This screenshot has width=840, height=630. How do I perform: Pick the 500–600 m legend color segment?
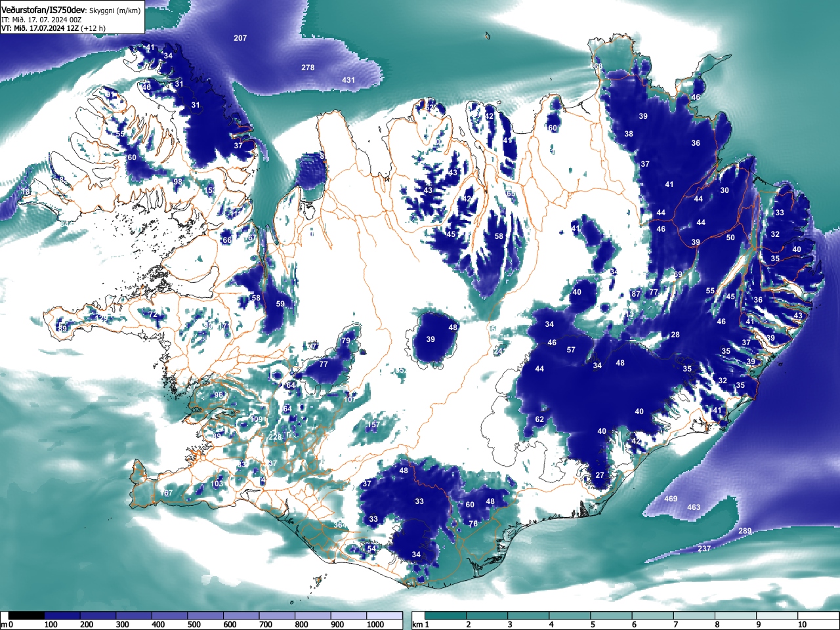205,616
